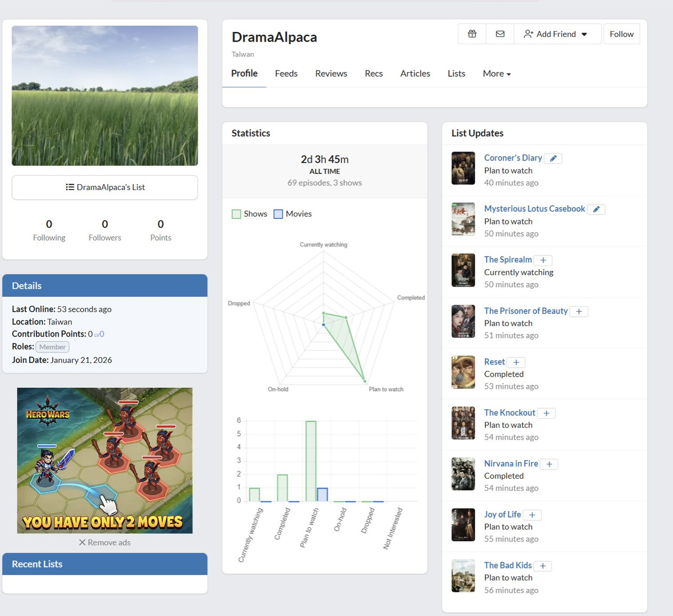Screen dimensions: 673x616
Task: Click Remove ads link
Action: pyautogui.click(x=105, y=542)
